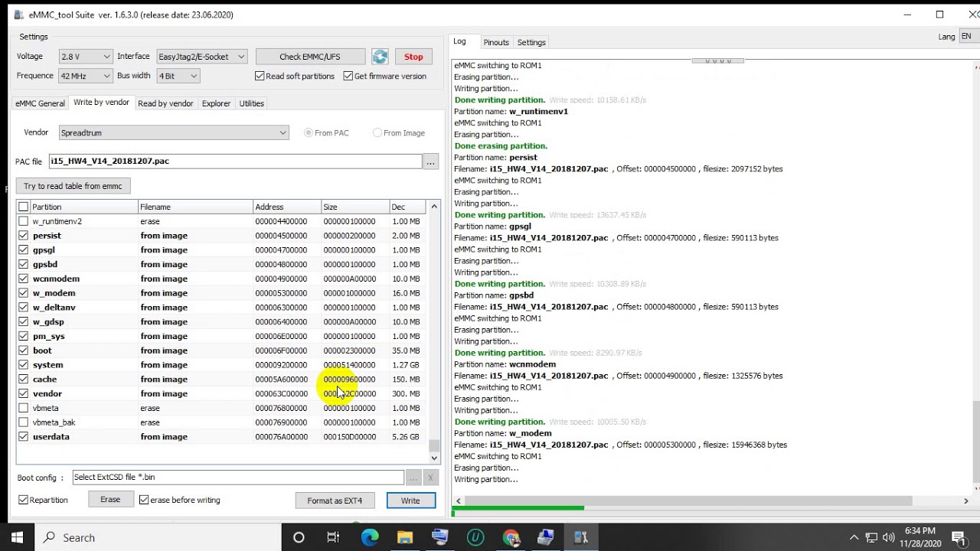Open File Explorer from the taskbar
This screenshot has height=551, width=980.
pyautogui.click(x=405, y=538)
